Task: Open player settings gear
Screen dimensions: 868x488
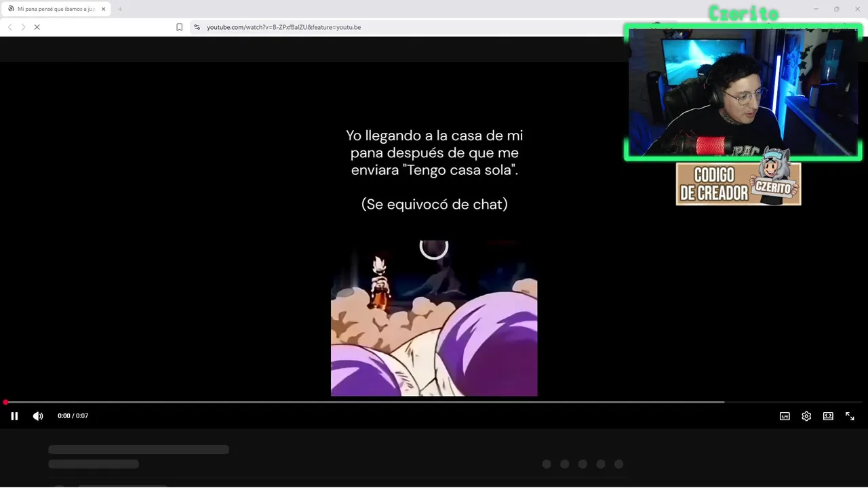Action: tap(806, 416)
